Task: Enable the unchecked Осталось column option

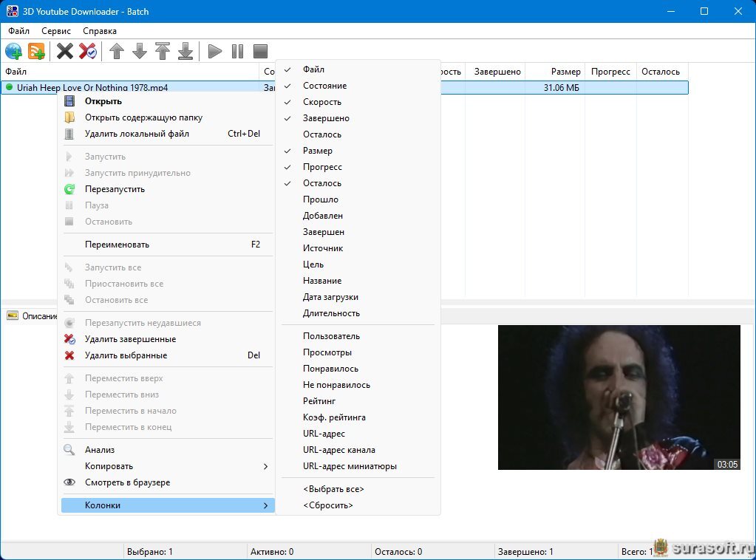Action: (x=358, y=134)
